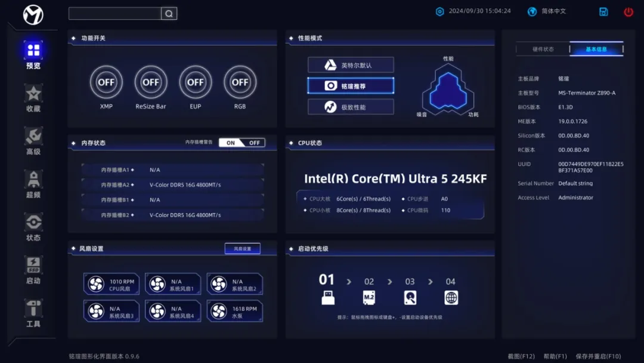Image resolution: width=644 pixels, height=363 pixels.
Task: Open the 简体中文 language selector
Action: (547, 11)
